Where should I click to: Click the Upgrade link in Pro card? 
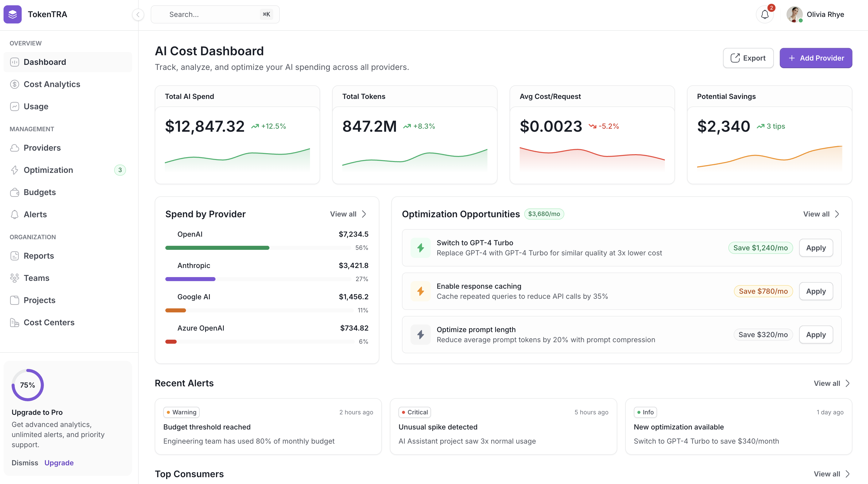tap(59, 463)
